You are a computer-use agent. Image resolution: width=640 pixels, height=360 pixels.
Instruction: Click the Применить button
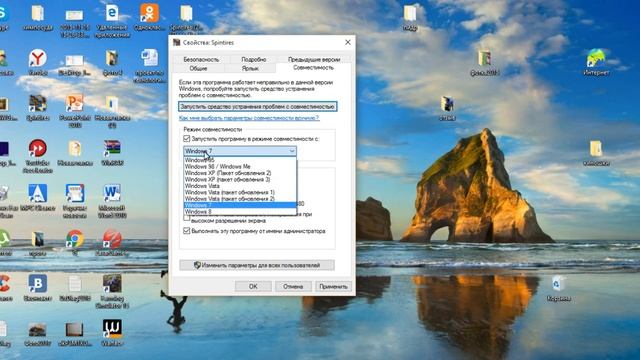(333, 287)
